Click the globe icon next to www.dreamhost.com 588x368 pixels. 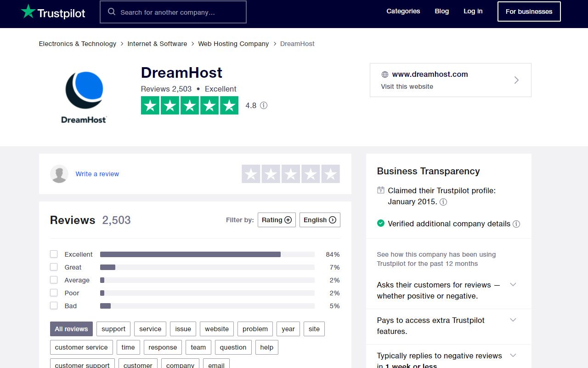tap(385, 75)
